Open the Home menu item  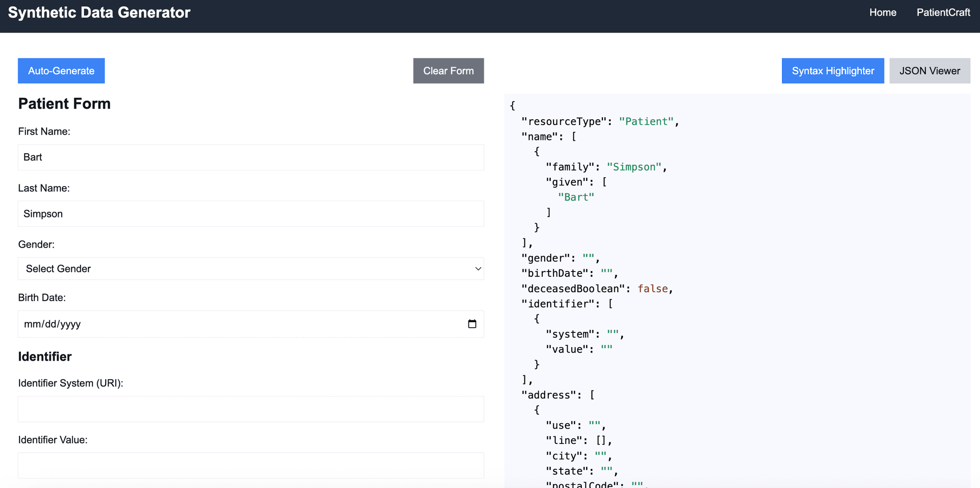[x=883, y=12]
